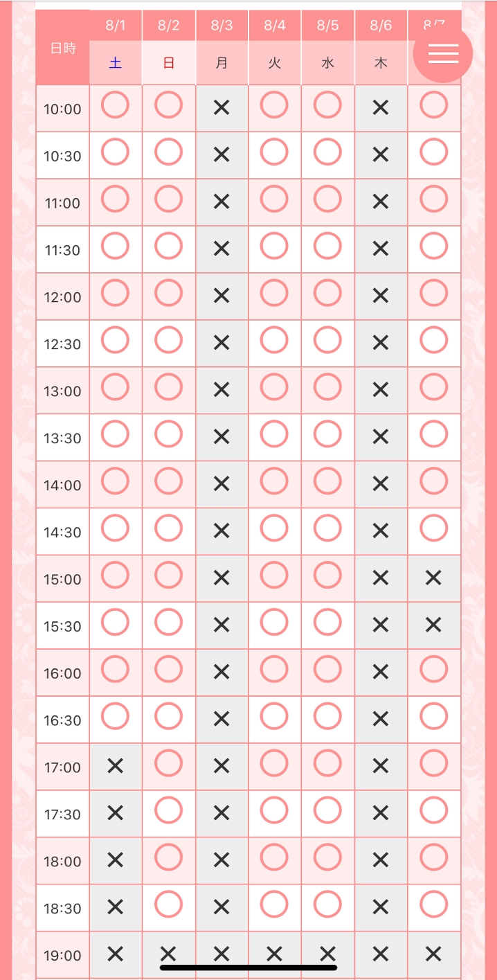Pick the 8/5 Wednesday 15:30 open slot

327,622
